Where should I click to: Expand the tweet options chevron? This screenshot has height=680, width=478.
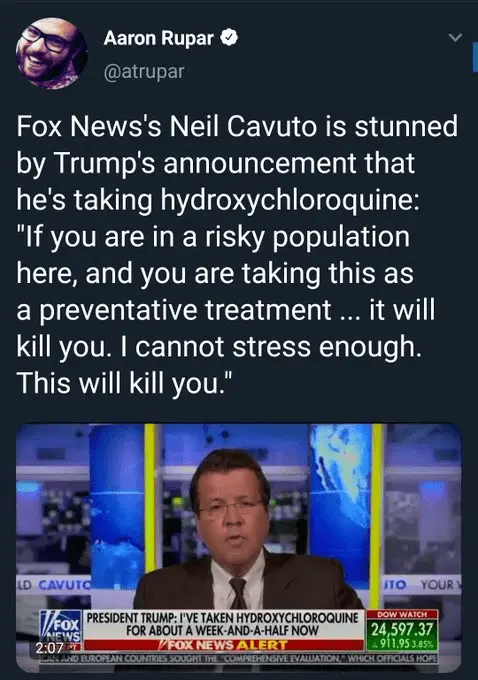(x=455, y=38)
